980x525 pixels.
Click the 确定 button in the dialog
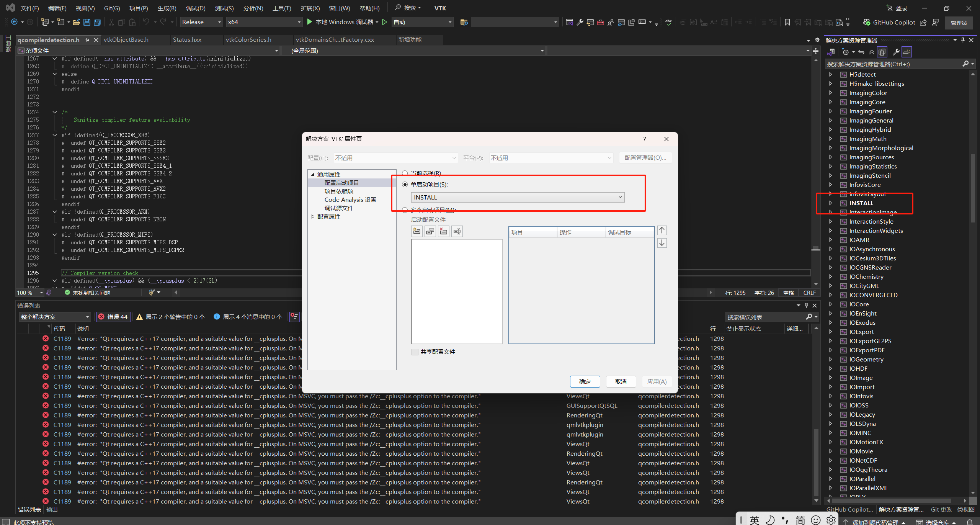[x=585, y=381]
